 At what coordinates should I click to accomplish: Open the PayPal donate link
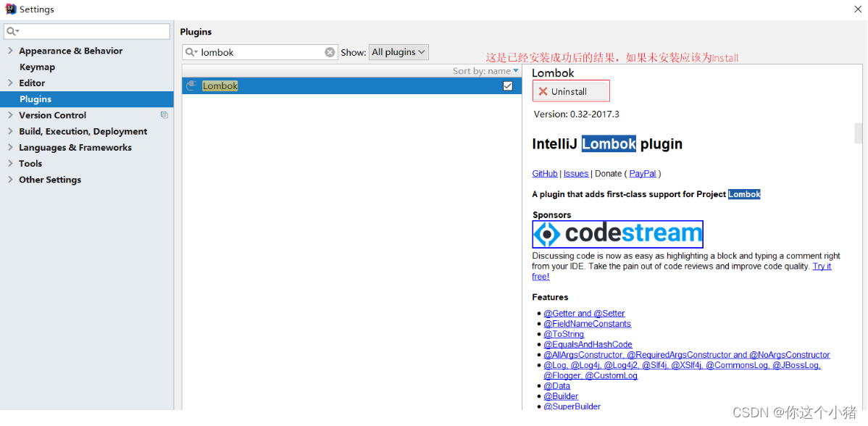click(643, 173)
